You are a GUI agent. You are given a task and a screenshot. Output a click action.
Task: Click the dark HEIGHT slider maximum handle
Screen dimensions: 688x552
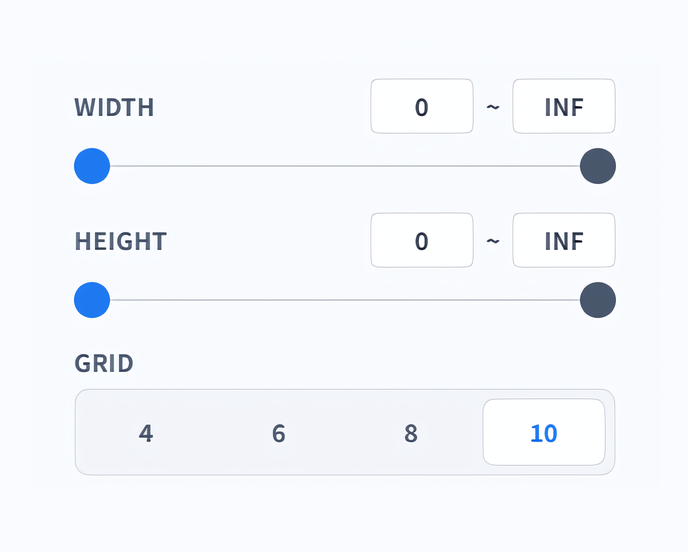[598, 300]
